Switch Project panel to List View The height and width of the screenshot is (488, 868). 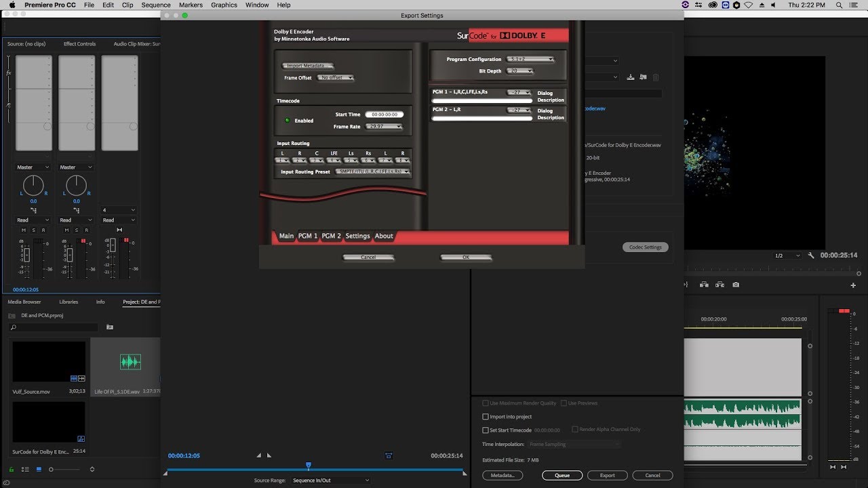click(x=25, y=469)
